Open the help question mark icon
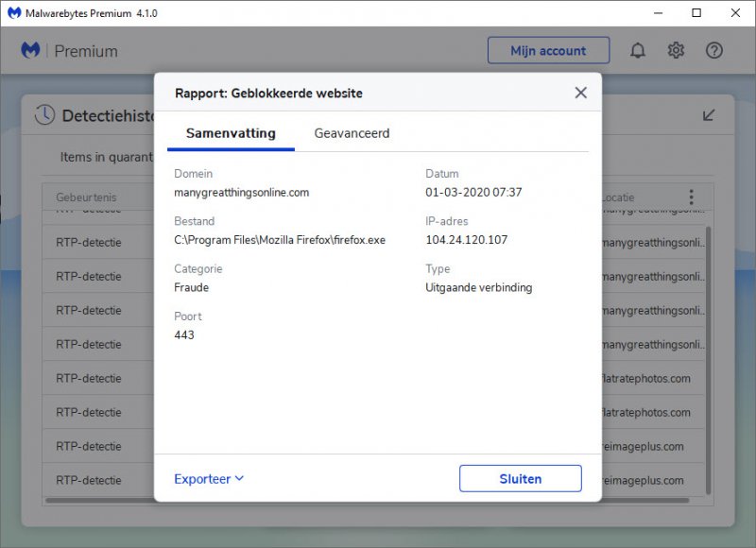This screenshot has width=756, height=548. click(714, 50)
